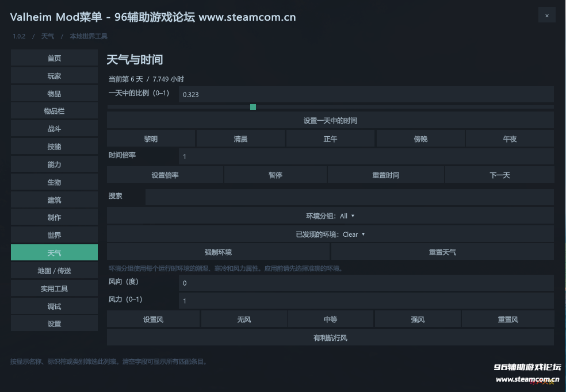Open the 调试 sidebar tab
This screenshot has height=392, width=566.
tap(54, 306)
